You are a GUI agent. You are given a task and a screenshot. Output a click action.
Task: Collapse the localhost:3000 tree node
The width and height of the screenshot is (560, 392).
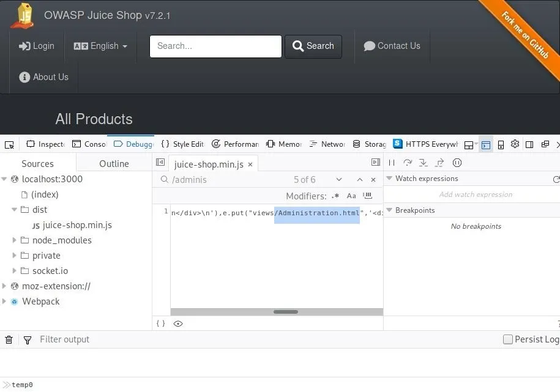point(4,179)
